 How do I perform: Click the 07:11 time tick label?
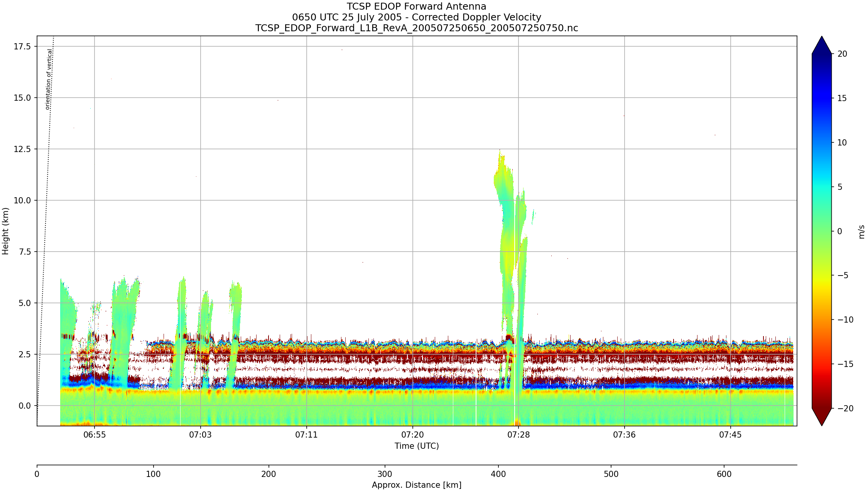pos(307,435)
